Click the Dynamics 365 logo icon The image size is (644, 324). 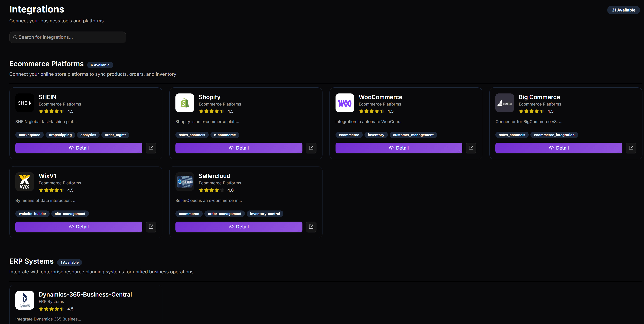click(25, 300)
